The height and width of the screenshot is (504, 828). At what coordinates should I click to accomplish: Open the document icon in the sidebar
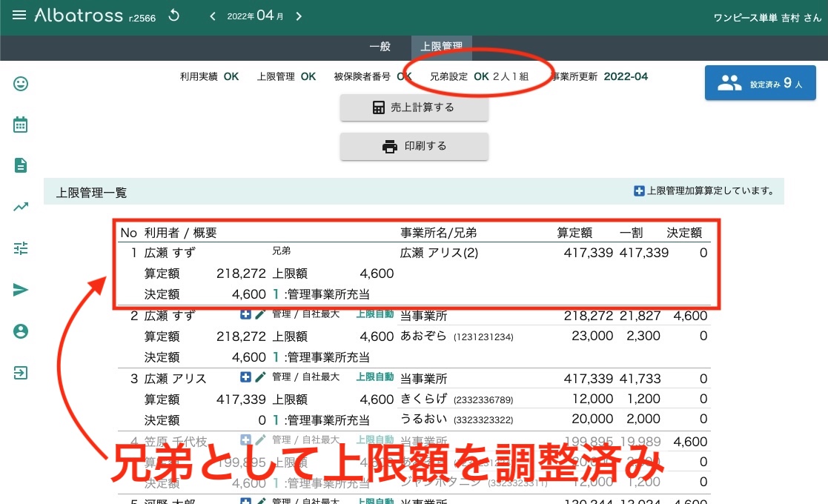20,165
